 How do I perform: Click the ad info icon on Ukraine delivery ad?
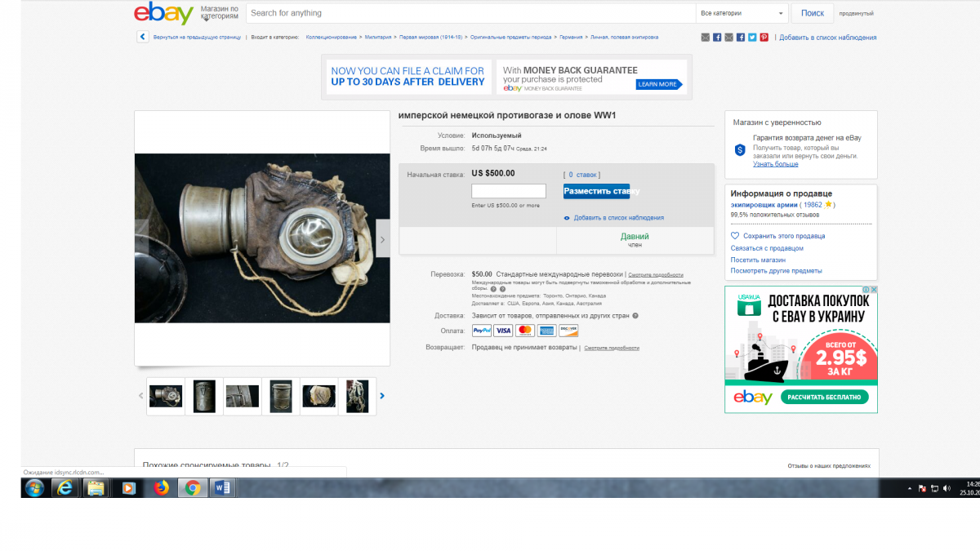[866, 290]
